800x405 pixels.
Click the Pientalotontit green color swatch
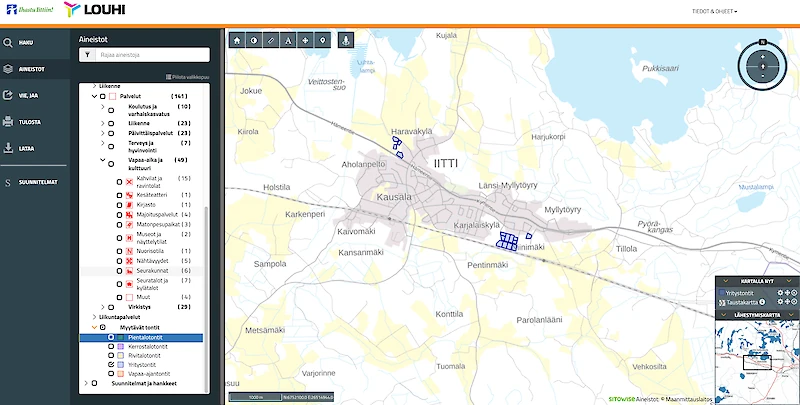(x=121, y=338)
